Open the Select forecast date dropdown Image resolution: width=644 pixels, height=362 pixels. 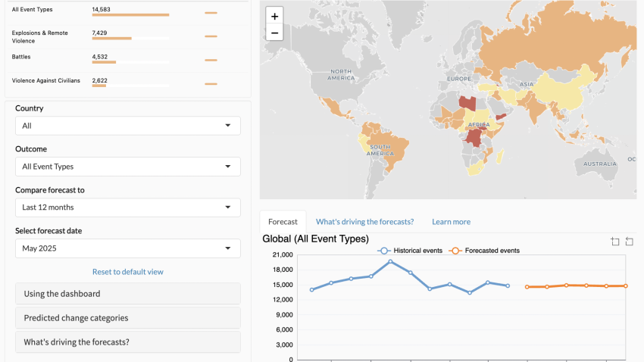point(127,248)
